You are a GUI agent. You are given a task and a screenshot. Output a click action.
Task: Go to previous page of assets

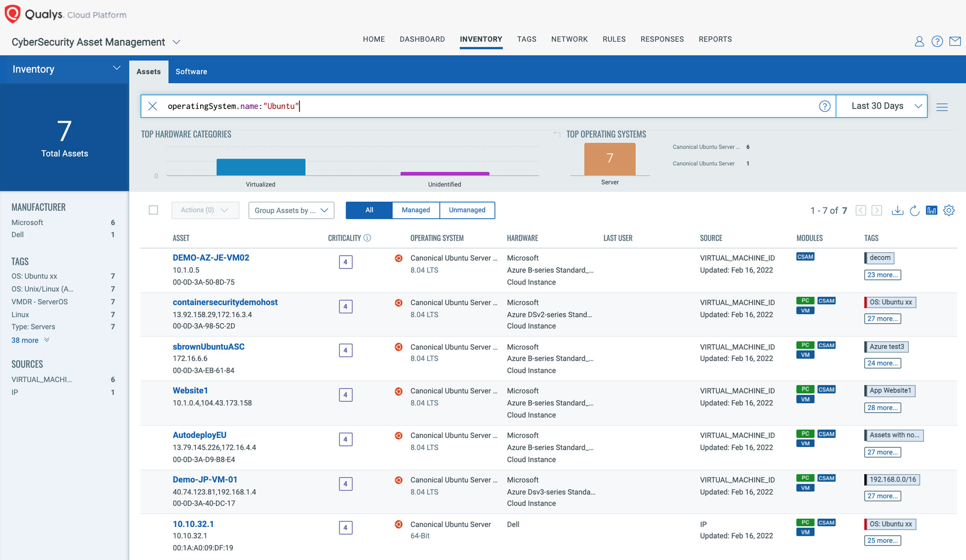[861, 210]
